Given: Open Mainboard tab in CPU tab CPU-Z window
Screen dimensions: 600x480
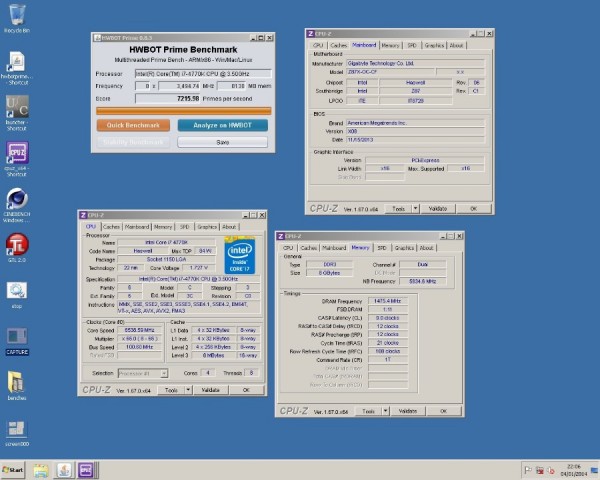Looking at the screenshot, I should (x=137, y=227).
